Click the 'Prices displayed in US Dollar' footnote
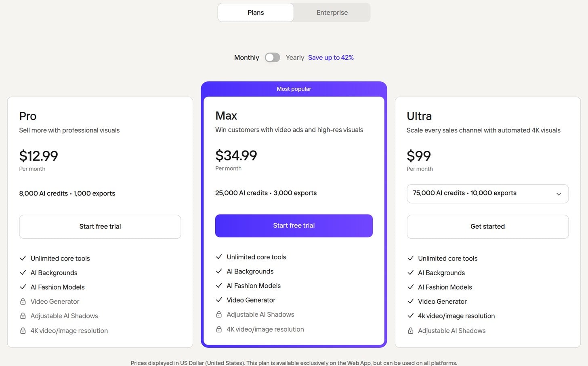588x366 pixels. (294, 363)
